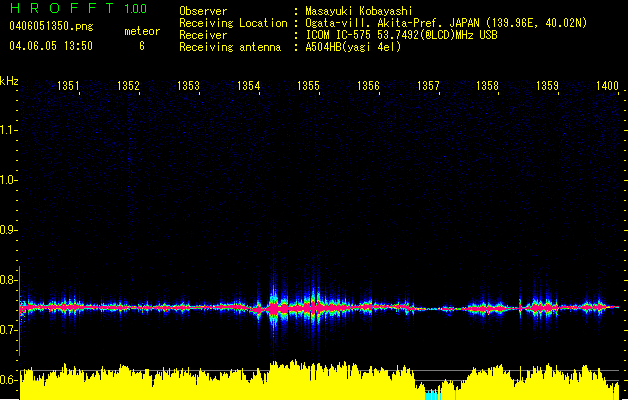The image size is (629, 400).
Task: Click the 1.1 kHz frequency axis label
Action: click(8, 130)
